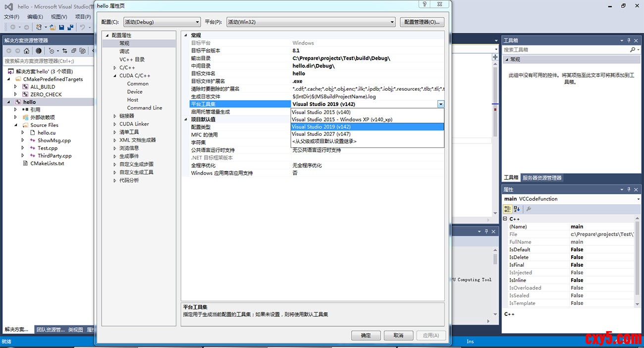The height and width of the screenshot is (348, 644).
Task: Click the Save All toolbar icon
Action: tap(70, 27)
